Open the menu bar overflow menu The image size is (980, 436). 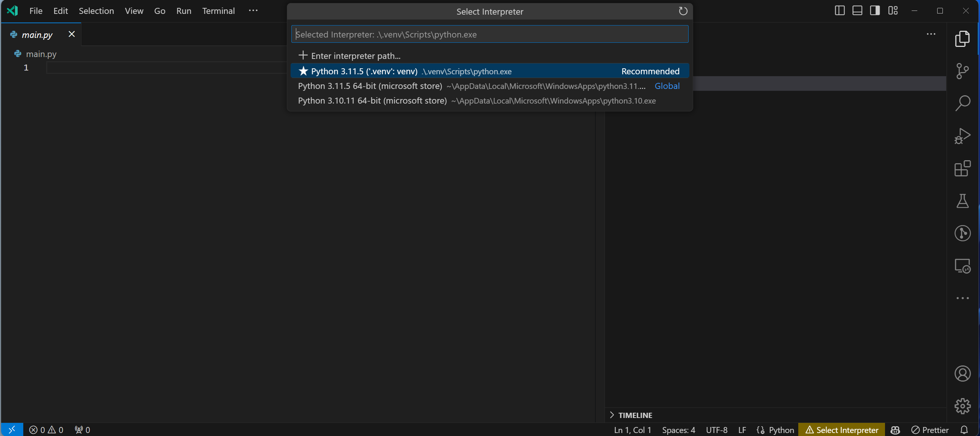(x=253, y=10)
